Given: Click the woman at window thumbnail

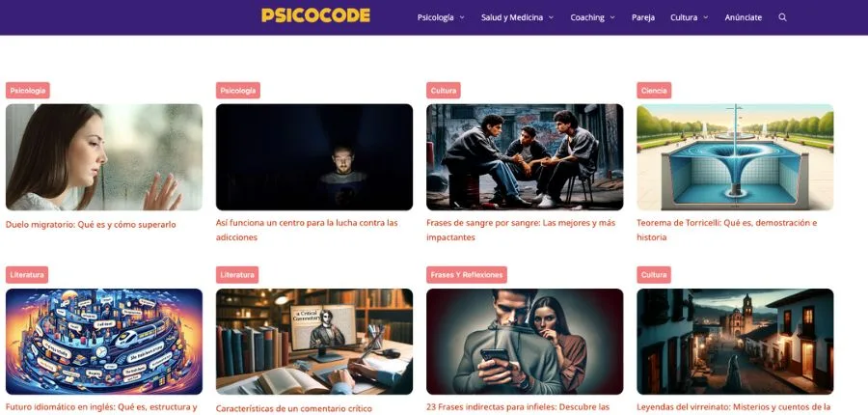Looking at the screenshot, I should [104, 157].
